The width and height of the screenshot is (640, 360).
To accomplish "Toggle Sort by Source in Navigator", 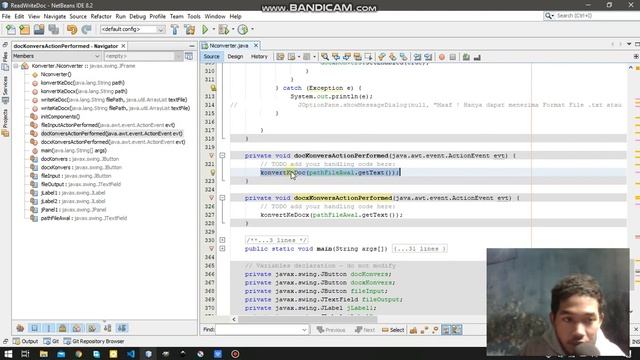I will click(x=122, y=328).
